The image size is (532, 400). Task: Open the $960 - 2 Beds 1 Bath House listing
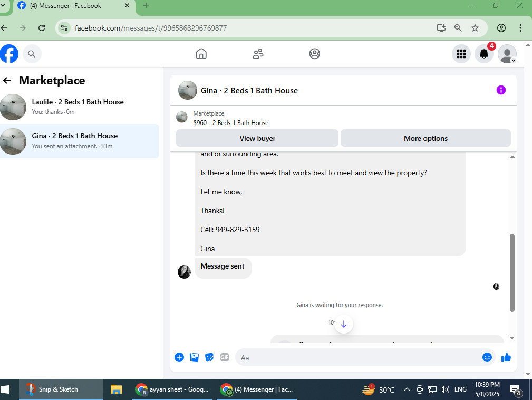(x=231, y=123)
